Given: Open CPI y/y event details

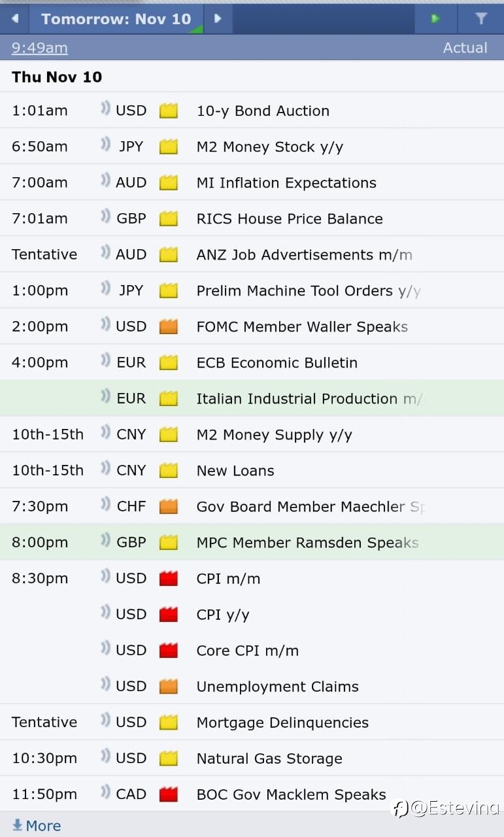Looking at the screenshot, I should [223, 615].
